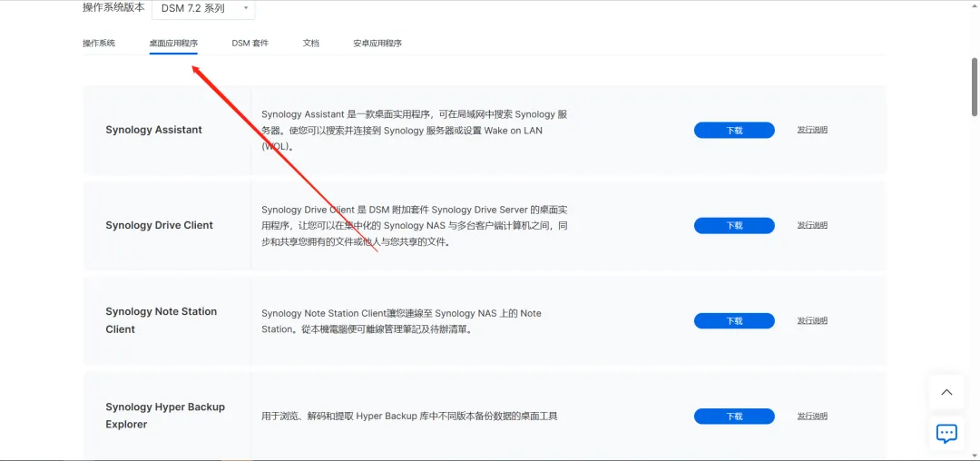Click the Drive Client description paragraph

[415, 225]
